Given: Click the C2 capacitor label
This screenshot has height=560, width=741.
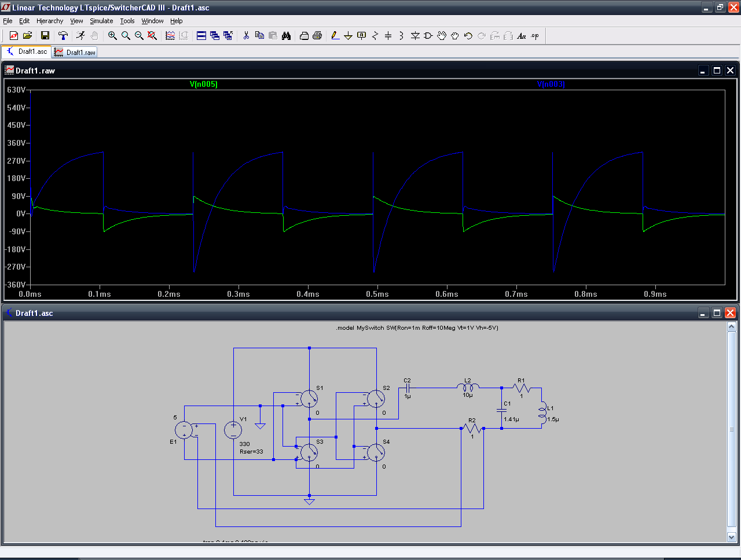Looking at the screenshot, I should coord(407,381).
